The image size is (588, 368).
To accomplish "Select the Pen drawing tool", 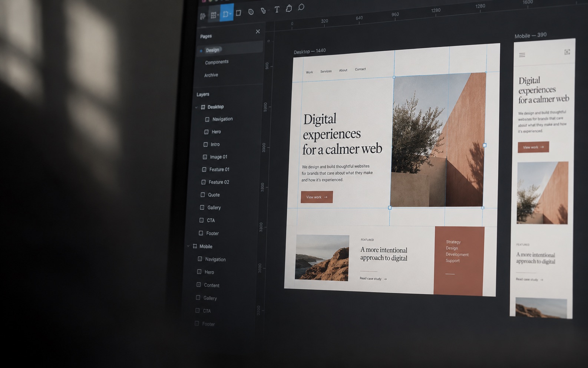I will (x=263, y=11).
